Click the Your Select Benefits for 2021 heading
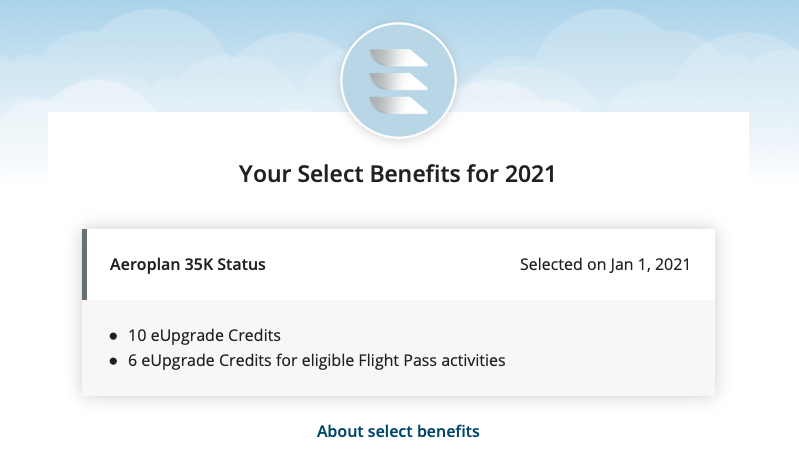 [x=397, y=174]
